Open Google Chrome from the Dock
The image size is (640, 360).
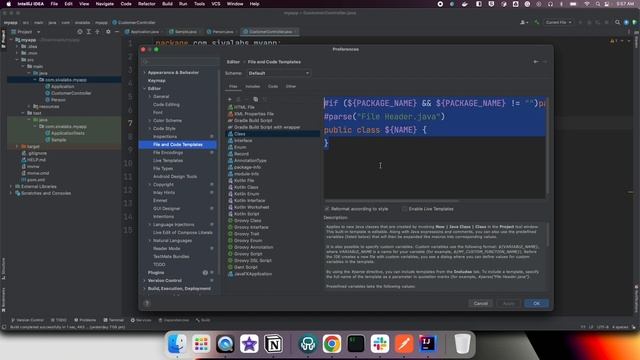332,344
